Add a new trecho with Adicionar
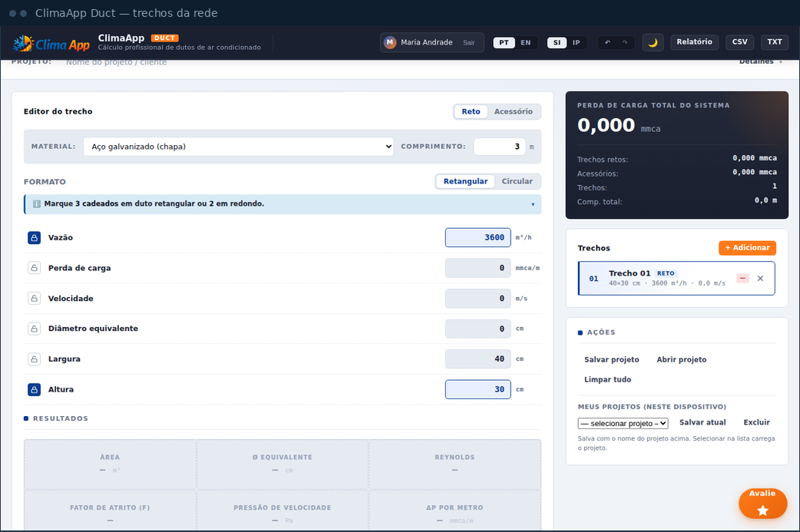Screen dimensions: 800x532 click(x=748, y=248)
